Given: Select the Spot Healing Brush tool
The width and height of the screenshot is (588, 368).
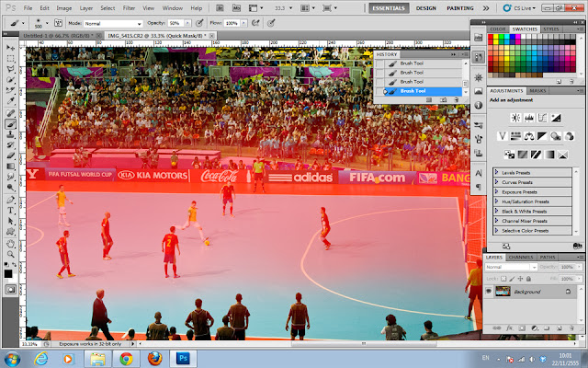Looking at the screenshot, I should (10, 113).
